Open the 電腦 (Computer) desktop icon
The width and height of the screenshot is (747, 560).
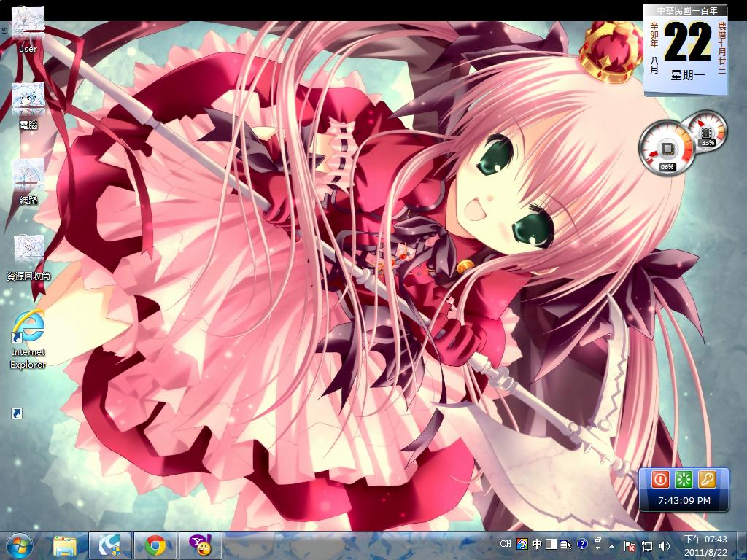click(28, 106)
